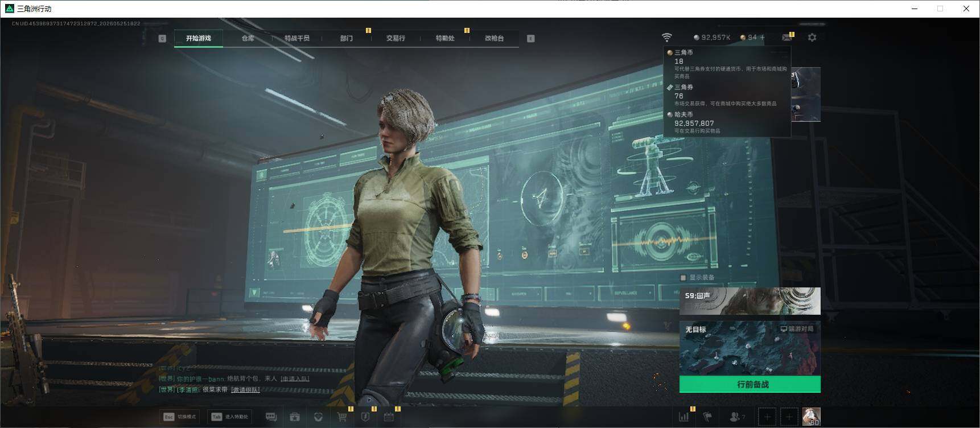Click the Tab 进入特勤处 button
Image resolution: width=980 pixels, height=428 pixels.
(230, 417)
